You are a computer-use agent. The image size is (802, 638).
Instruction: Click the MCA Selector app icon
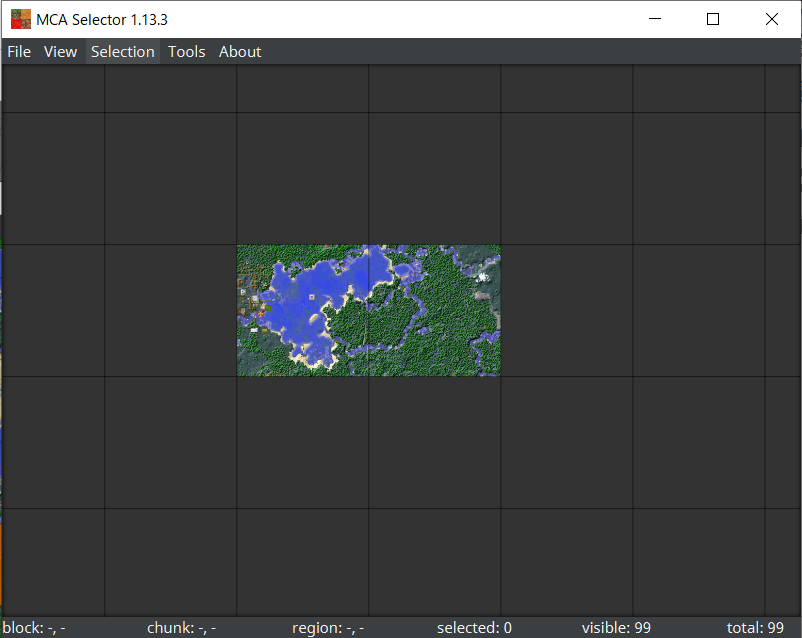point(21,19)
